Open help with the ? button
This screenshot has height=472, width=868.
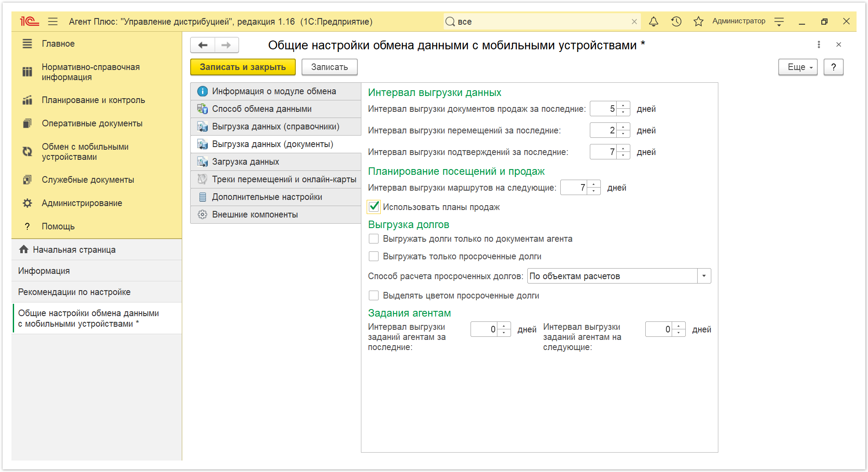tap(833, 67)
